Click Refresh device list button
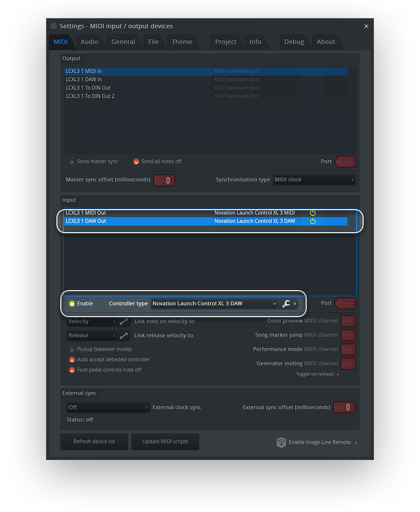Image resolution: width=420 pixels, height=512 pixels. click(94, 442)
